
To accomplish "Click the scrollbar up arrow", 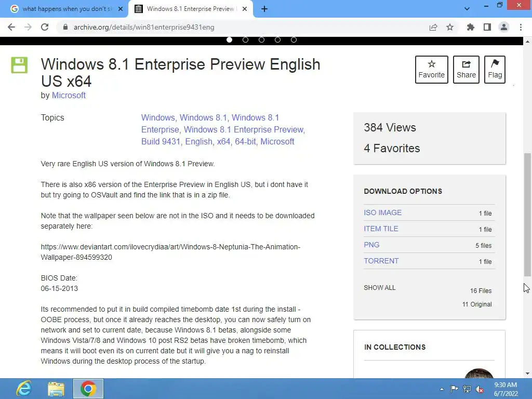I will (x=527, y=42).
